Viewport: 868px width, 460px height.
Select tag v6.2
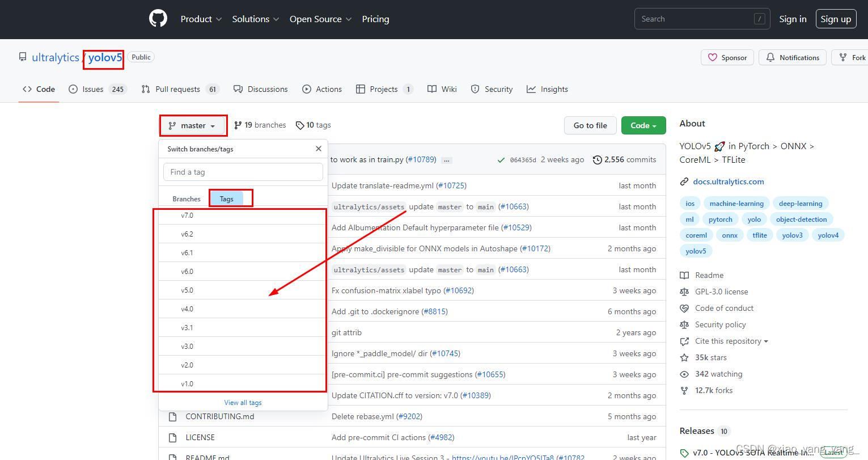(x=243, y=234)
